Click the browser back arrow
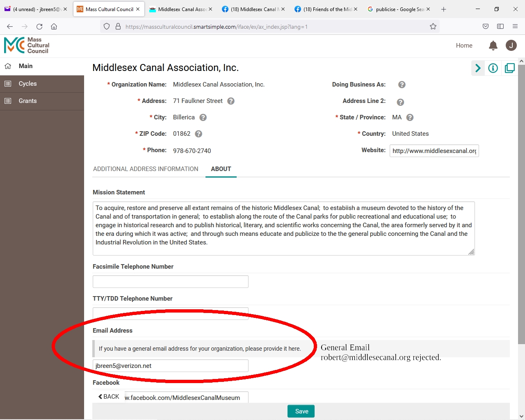Image resolution: width=525 pixels, height=420 pixels. point(10,27)
